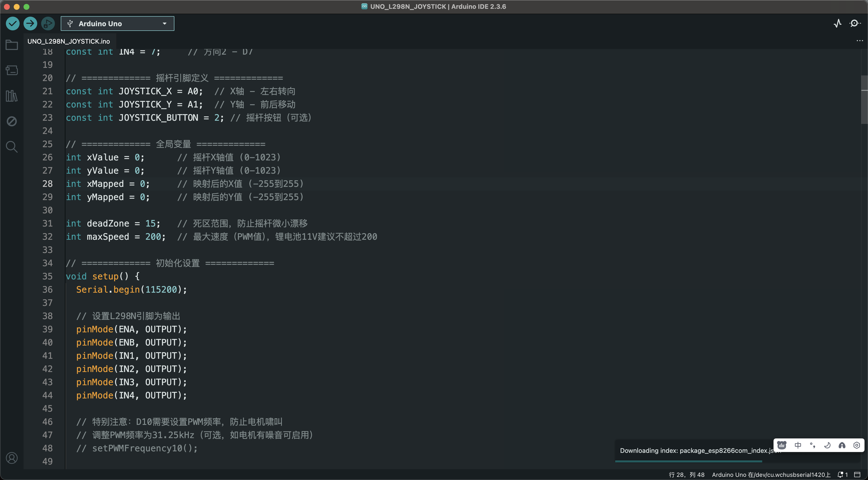This screenshot has width=868, height=480.
Task: Open the Library Manager sidebar panel
Action: (x=12, y=96)
